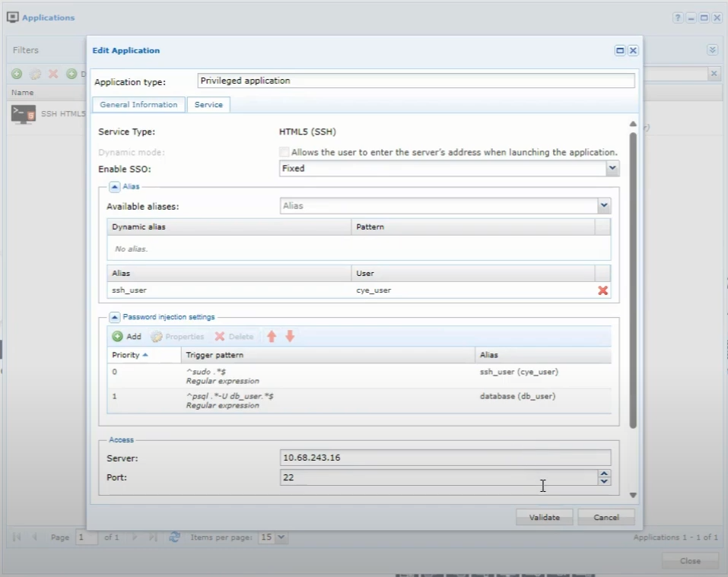This screenshot has width=728, height=577.
Task: Click the SSH HTML5 application icon
Action: [x=23, y=114]
